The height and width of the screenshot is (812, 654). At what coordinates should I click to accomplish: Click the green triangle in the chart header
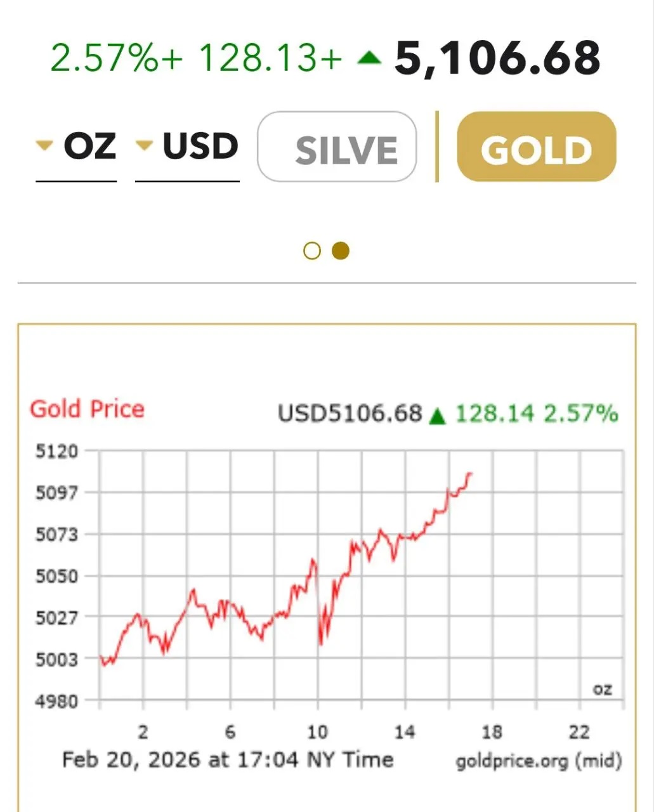click(438, 416)
